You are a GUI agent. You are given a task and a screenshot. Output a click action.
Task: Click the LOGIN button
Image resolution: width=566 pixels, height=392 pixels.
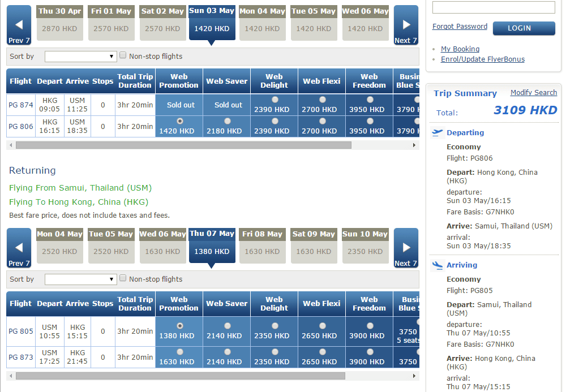(x=524, y=28)
